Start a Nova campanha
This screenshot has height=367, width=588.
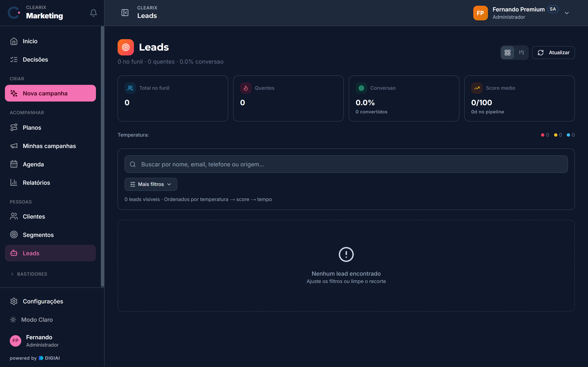coord(50,93)
